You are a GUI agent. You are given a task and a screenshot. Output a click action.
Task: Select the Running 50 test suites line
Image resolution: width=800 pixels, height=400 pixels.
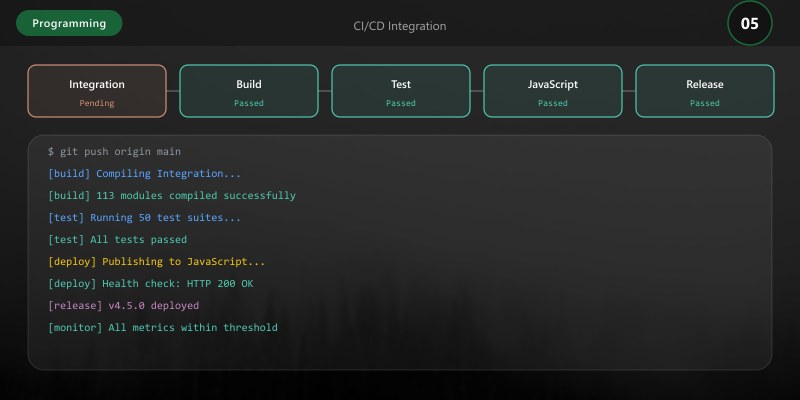pos(144,217)
